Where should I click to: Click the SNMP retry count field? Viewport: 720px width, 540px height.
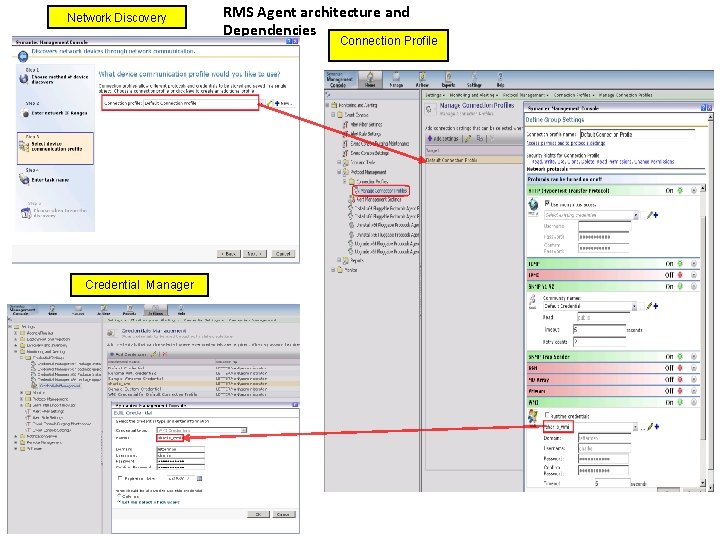pyautogui.click(x=599, y=342)
